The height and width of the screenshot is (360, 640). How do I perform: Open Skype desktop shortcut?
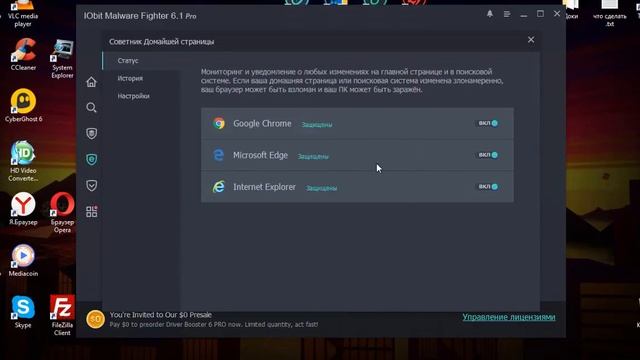(23, 312)
